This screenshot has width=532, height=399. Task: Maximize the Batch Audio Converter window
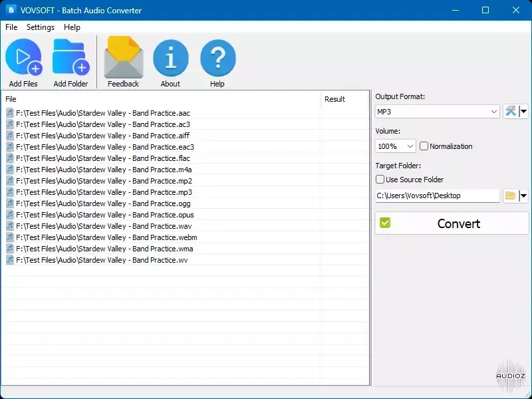485,10
